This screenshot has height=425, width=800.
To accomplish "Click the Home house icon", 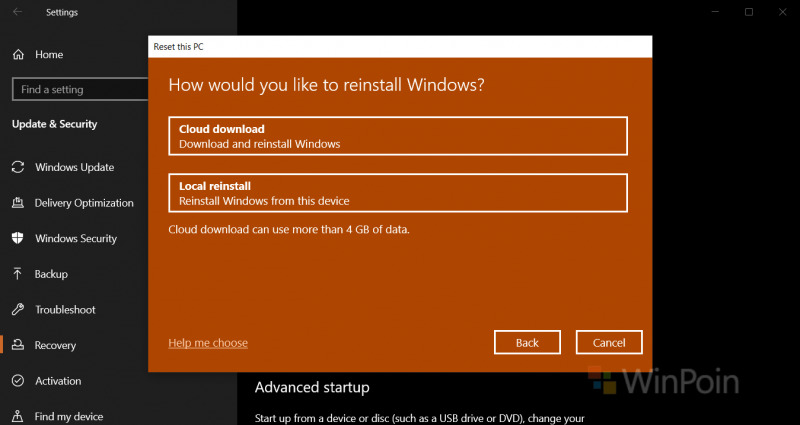I will tap(18, 55).
